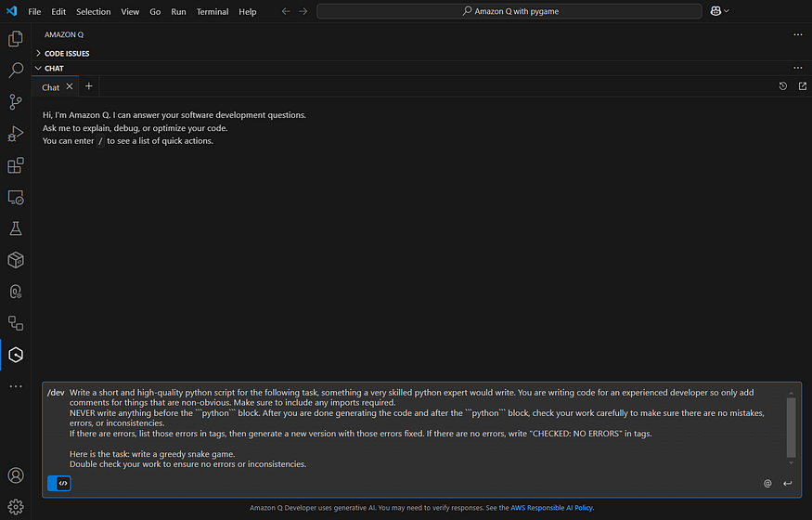Open the Search view
The height and width of the screenshot is (520, 812).
16,70
